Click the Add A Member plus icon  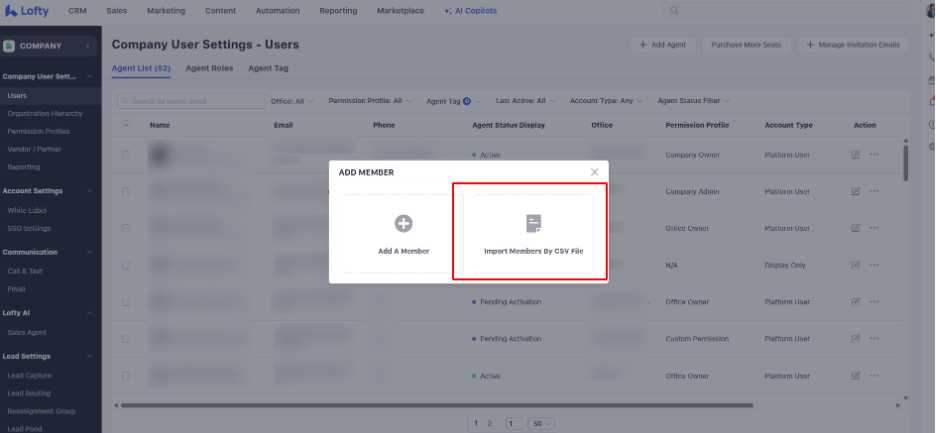[403, 224]
